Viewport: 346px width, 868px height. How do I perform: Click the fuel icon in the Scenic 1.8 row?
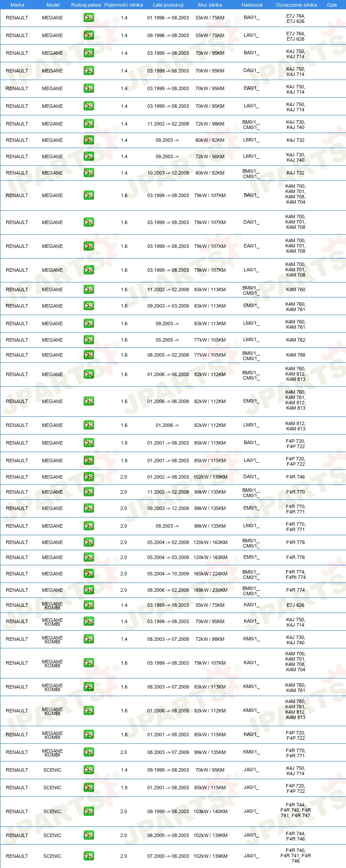click(x=89, y=788)
